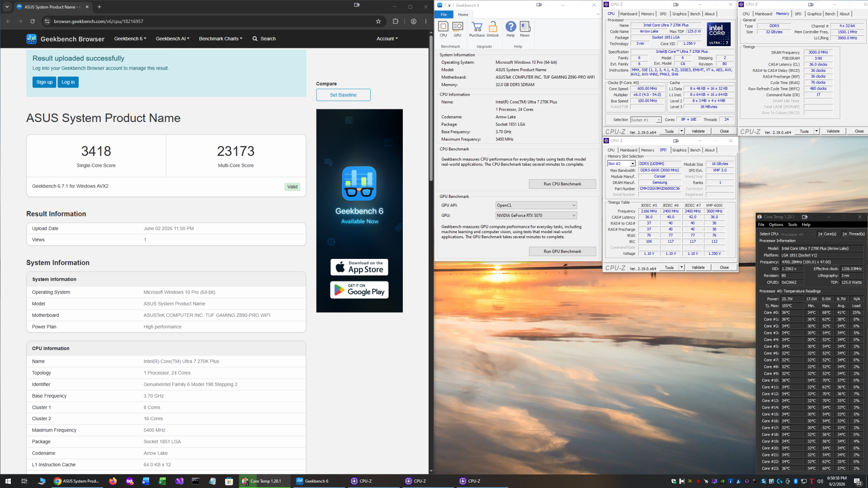Screen dimensions: 868x488
Task: Select the 23173 Multi-Core Score value
Action: click(236, 151)
